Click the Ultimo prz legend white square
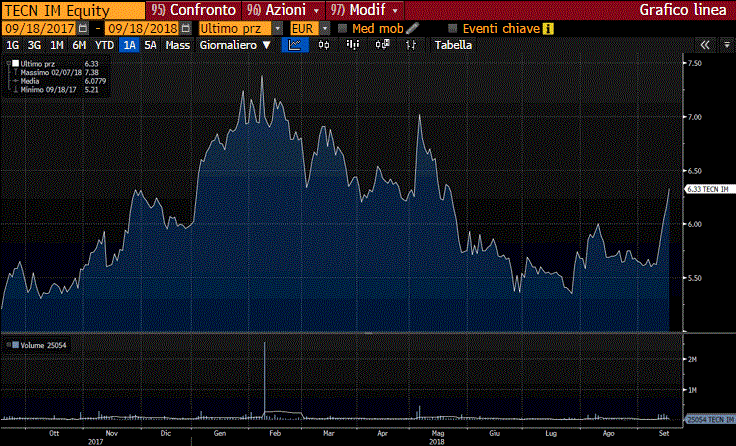The height and width of the screenshot is (446, 736). [x=15, y=63]
